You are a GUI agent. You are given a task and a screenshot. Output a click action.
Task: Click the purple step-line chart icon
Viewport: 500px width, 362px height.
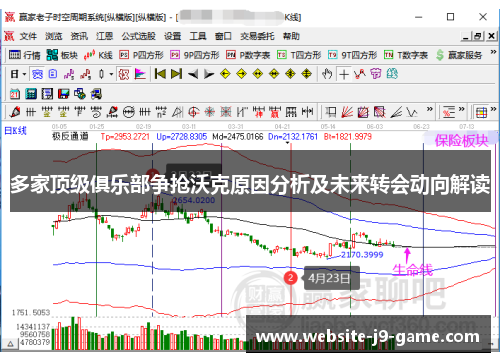click(69, 74)
